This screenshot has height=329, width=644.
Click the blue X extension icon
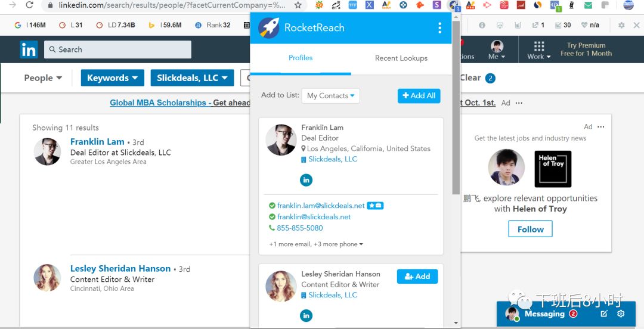369,5
